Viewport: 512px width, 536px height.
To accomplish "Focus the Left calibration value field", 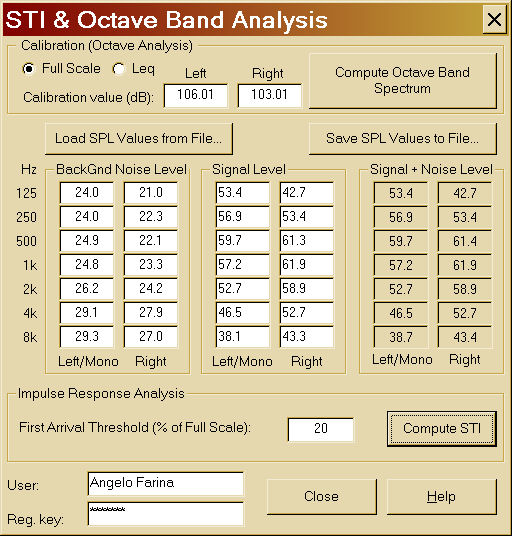I will [196, 95].
